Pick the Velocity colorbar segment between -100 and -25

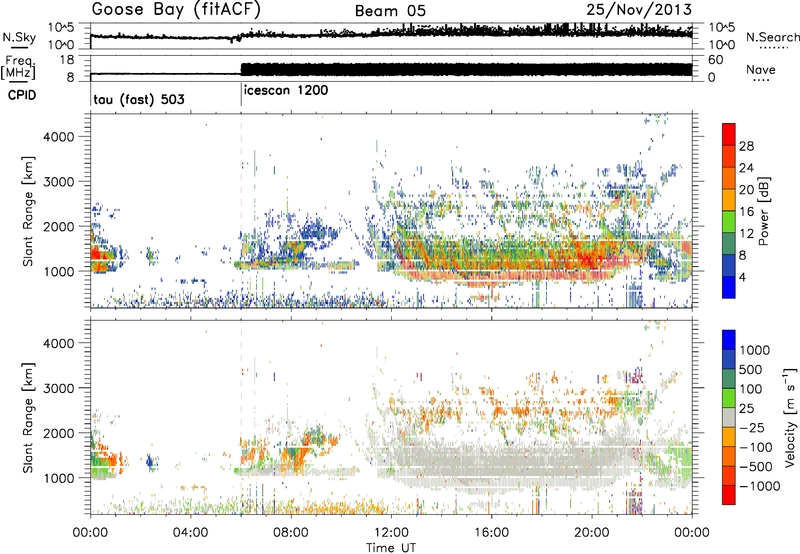(x=729, y=437)
